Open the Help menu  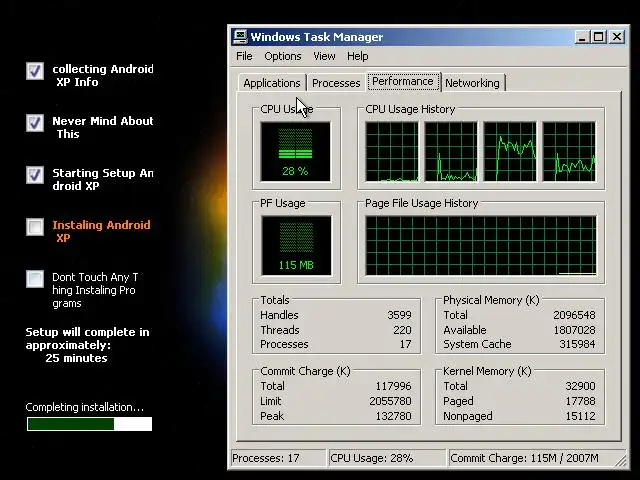(x=358, y=56)
